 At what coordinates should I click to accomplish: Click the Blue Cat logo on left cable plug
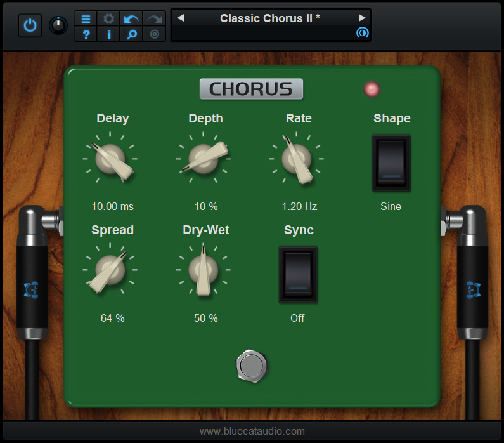tap(31, 290)
